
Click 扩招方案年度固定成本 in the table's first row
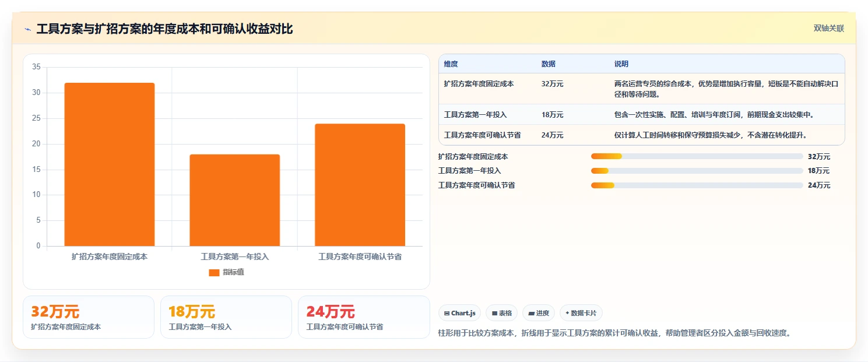(x=479, y=84)
